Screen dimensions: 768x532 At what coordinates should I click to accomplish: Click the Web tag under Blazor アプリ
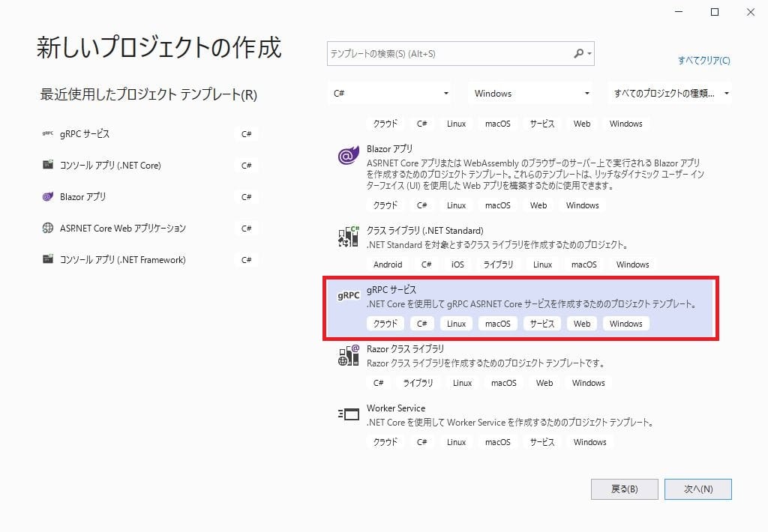[x=538, y=205]
